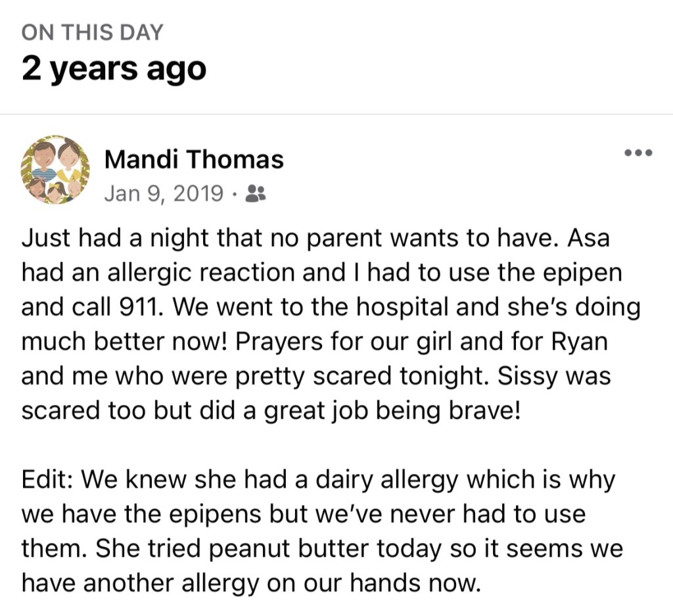This screenshot has width=673, height=616.
Task: Open the three-dot post options menu
Action: click(638, 153)
